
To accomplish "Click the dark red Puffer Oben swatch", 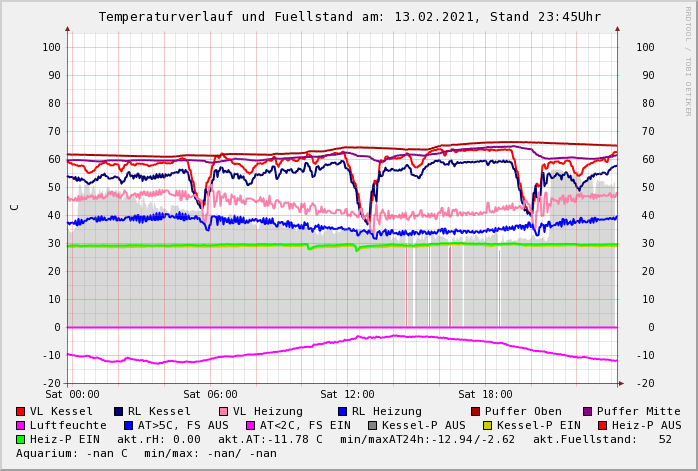I will (x=476, y=411).
